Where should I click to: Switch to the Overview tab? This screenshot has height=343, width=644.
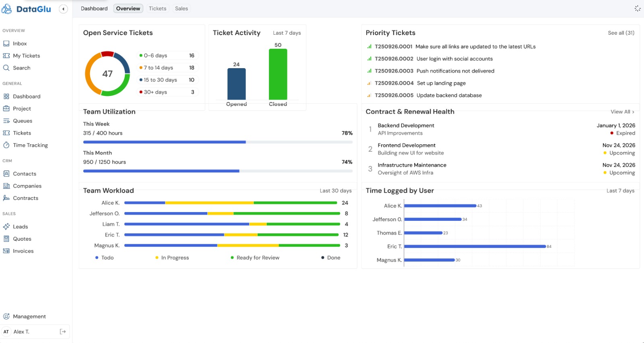pyautogui.click(x=128, y=8)
